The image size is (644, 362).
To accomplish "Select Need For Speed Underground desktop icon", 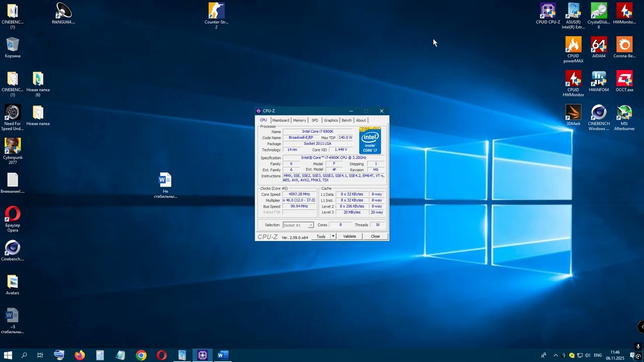I will [13, 118].
